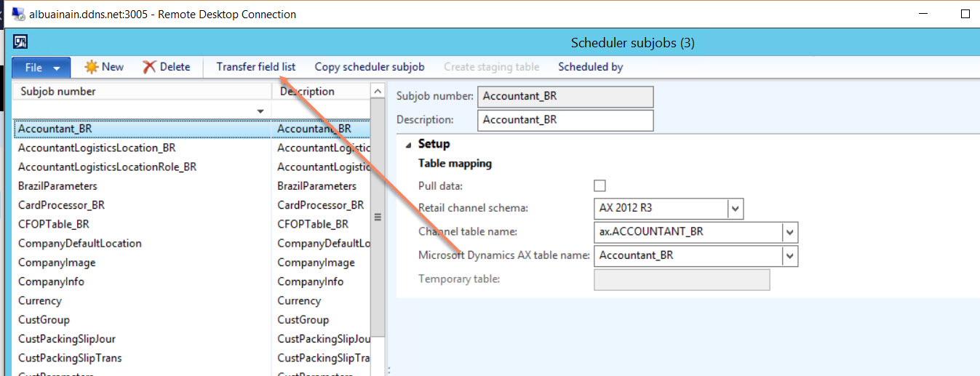The width and height of the screenshot is (980, 376).
Task: Click the Subjob number column header
Action: 142,92
